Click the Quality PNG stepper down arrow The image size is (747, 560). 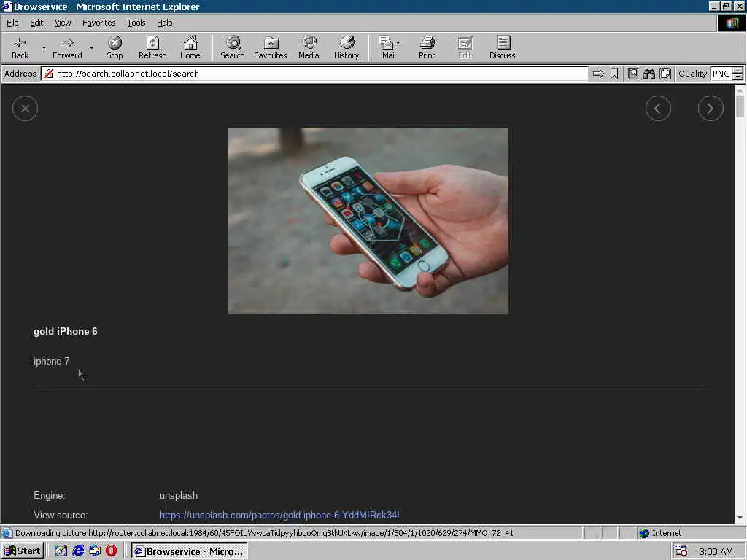pos(738,77)
